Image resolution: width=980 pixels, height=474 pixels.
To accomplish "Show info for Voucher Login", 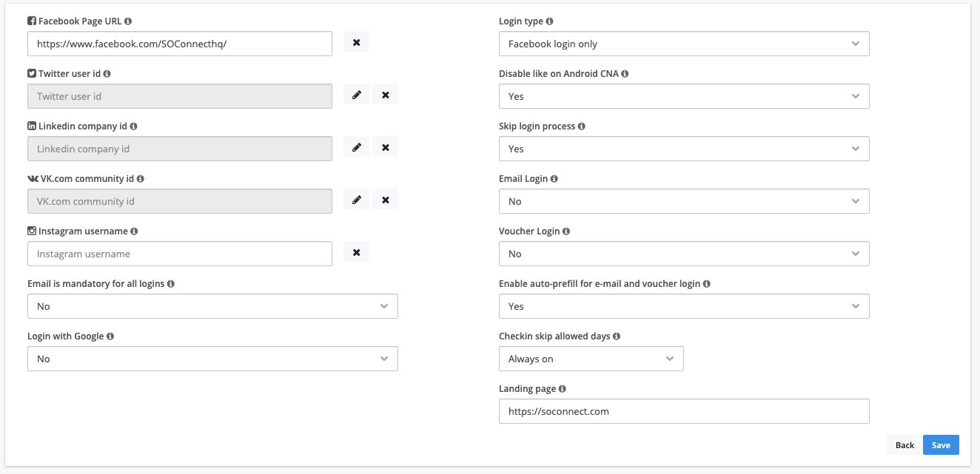I will pos(566,231).
